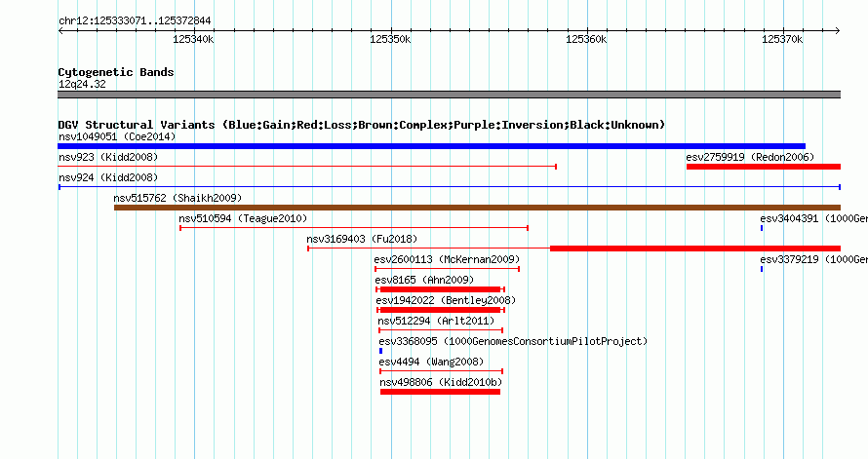
Task: Click the DGV Structural Variants track title
Action: pos(362,125)
